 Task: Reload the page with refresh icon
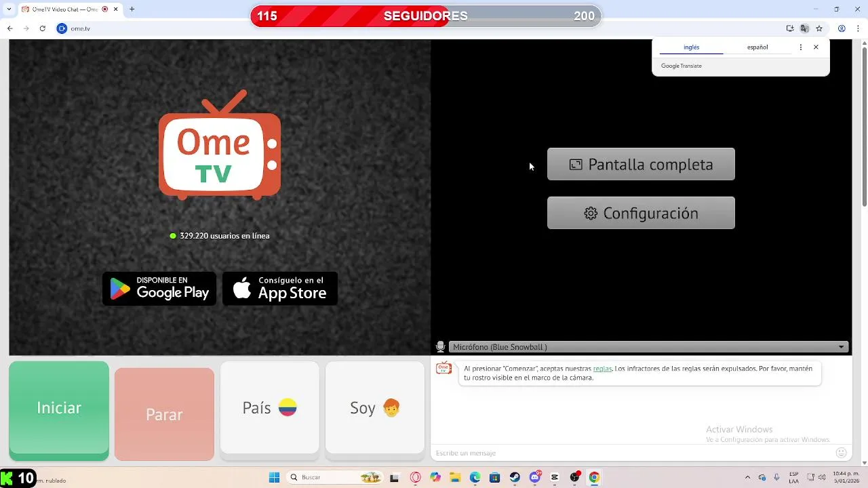[42, 28]
